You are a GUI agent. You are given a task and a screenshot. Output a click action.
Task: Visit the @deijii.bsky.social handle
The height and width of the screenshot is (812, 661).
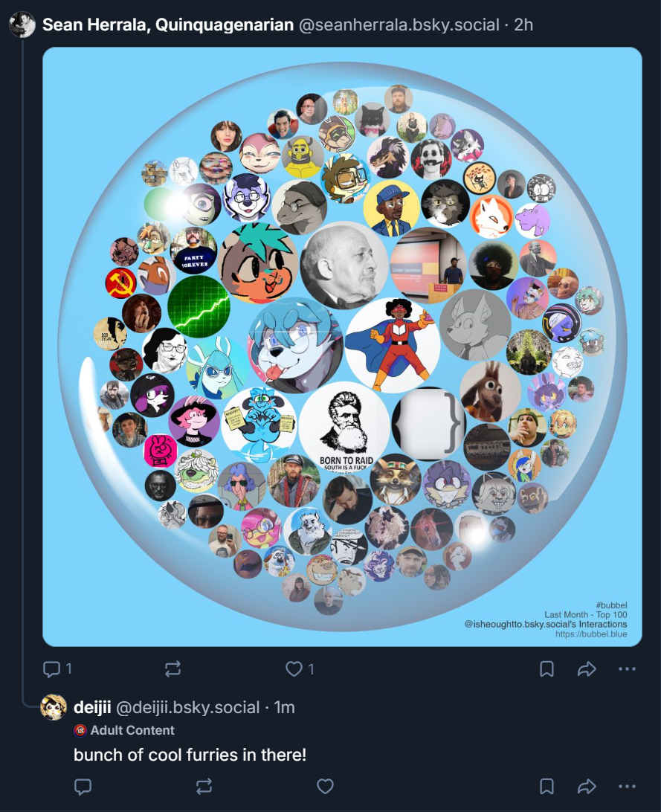[x=188, y=707]
